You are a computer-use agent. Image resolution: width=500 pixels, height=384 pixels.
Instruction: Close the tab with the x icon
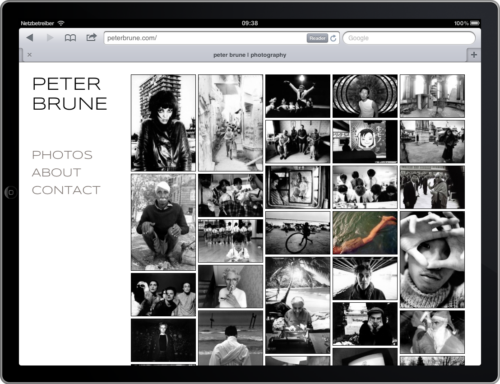[30, 55]
